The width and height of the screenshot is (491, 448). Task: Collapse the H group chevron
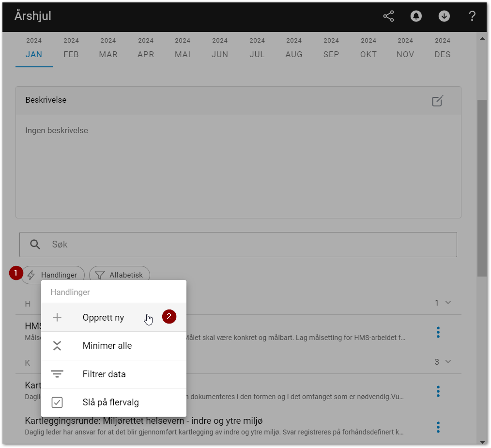tap(448, 303)
